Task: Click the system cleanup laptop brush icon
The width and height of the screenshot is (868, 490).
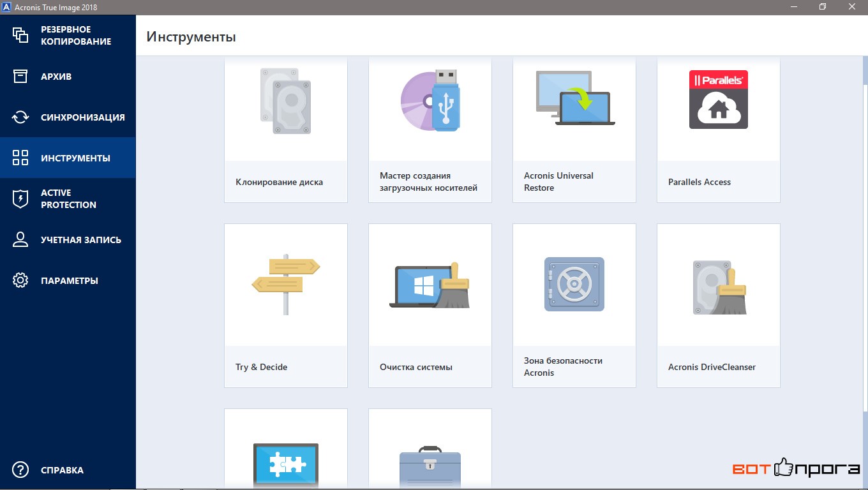Action: click(430, 285)
